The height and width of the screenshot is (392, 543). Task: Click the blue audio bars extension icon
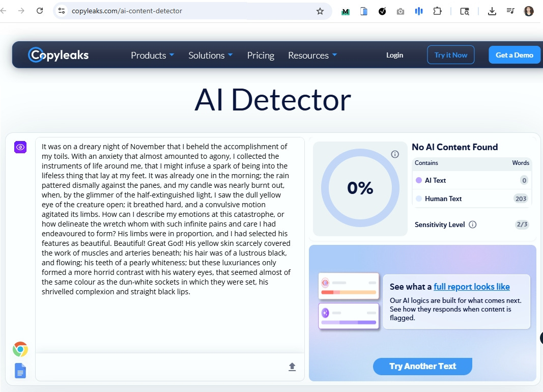click(419, 11)
